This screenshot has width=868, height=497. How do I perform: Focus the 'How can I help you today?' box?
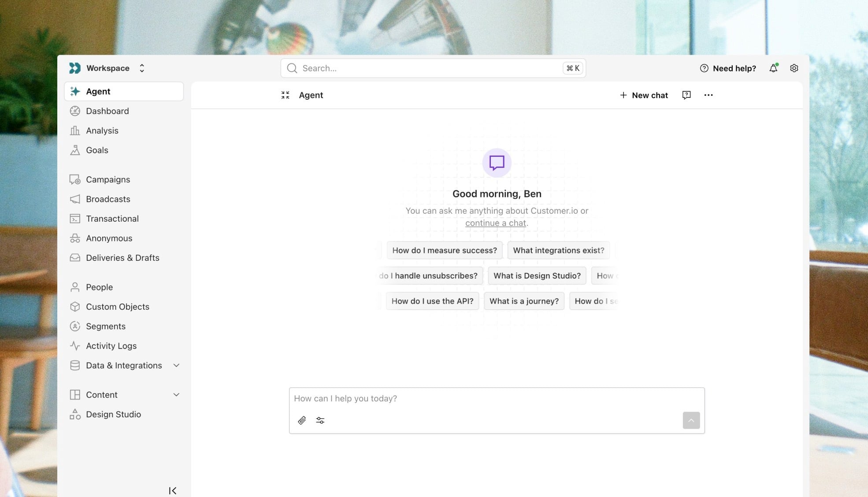(x=485, y=399)
